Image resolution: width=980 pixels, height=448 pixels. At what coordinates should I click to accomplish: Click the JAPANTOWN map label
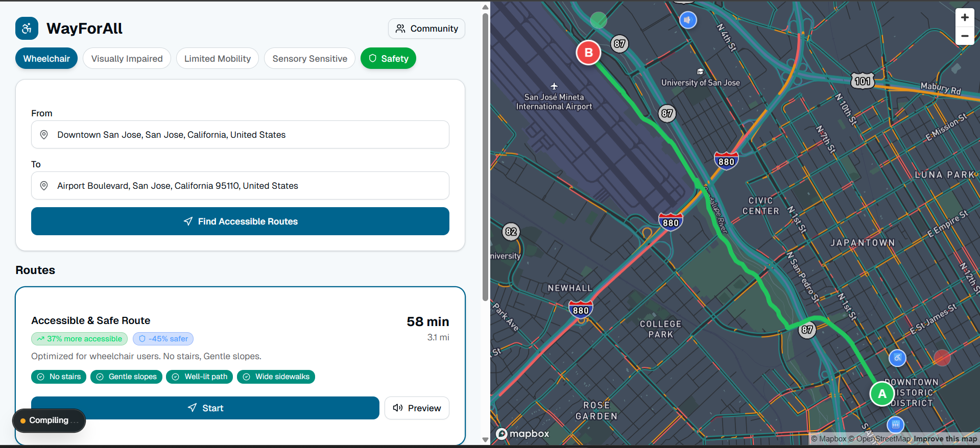click(x=863, y=243)
